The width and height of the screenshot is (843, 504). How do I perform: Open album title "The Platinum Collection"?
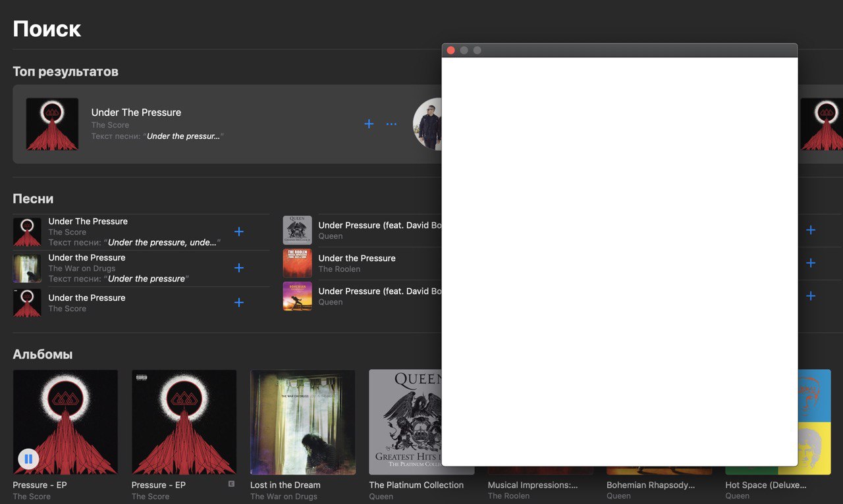(416, 485)
